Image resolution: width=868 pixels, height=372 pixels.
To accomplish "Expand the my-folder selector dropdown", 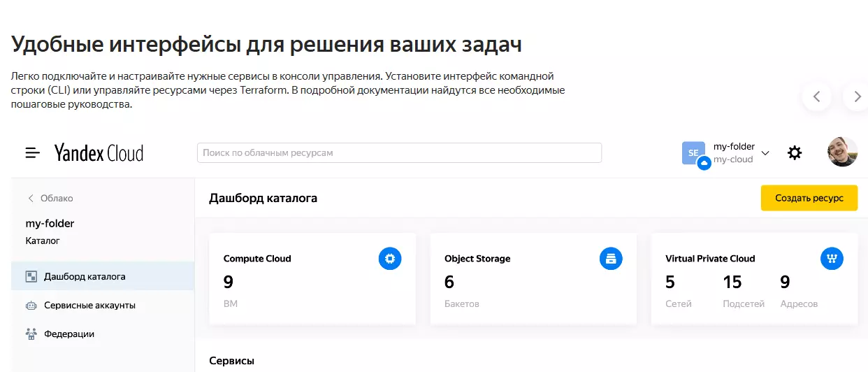I will (765, 153).
